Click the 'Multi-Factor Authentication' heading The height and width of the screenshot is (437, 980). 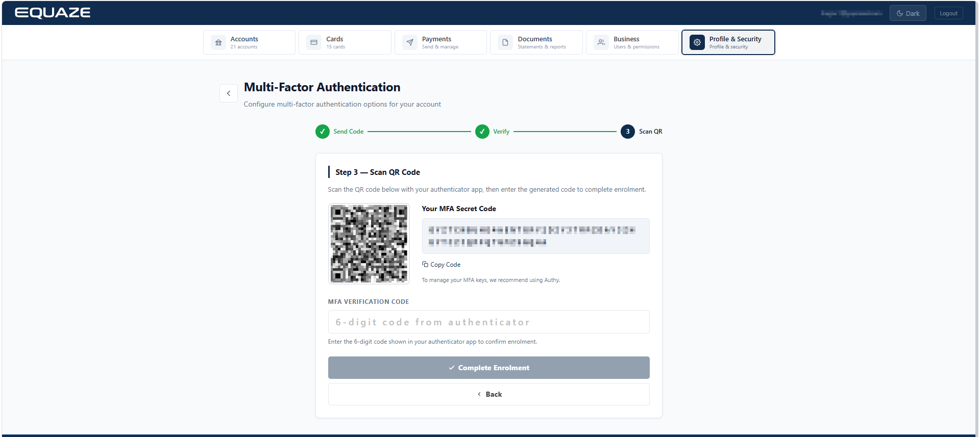click(322, 87)
